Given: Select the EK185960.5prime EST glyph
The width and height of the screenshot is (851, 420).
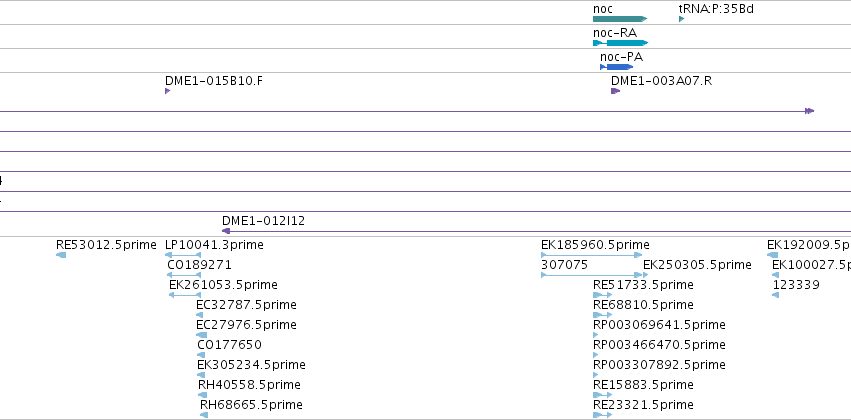Looking at the screenshot, I should pyautogui.click(x=592, y=255).
